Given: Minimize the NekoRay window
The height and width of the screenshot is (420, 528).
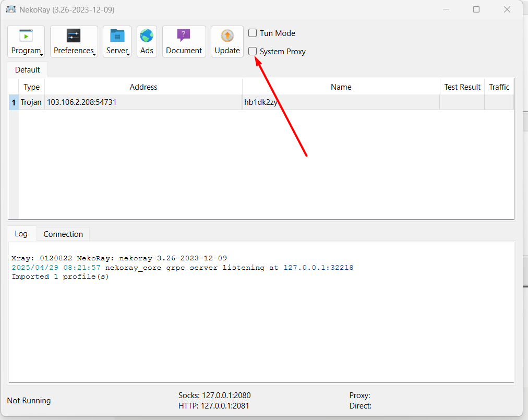Looking at the screenshot, I should [x=446, y=9].
